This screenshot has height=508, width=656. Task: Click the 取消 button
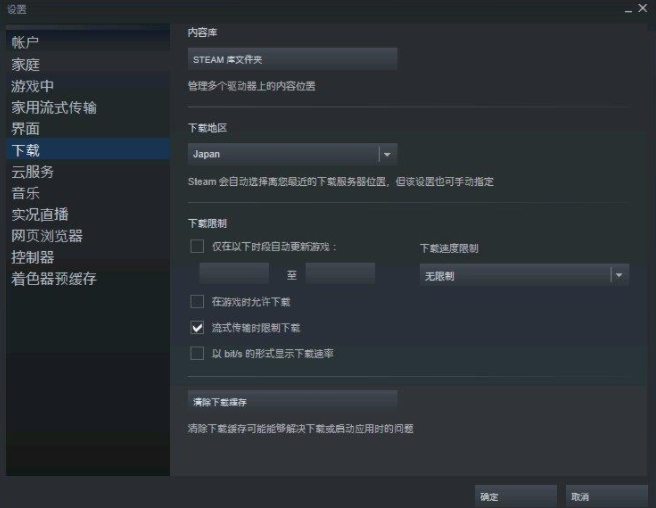tap(606, 496)
